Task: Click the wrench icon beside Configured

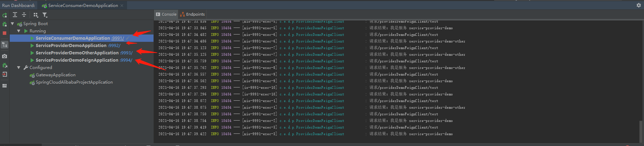Action: [26, 68]
